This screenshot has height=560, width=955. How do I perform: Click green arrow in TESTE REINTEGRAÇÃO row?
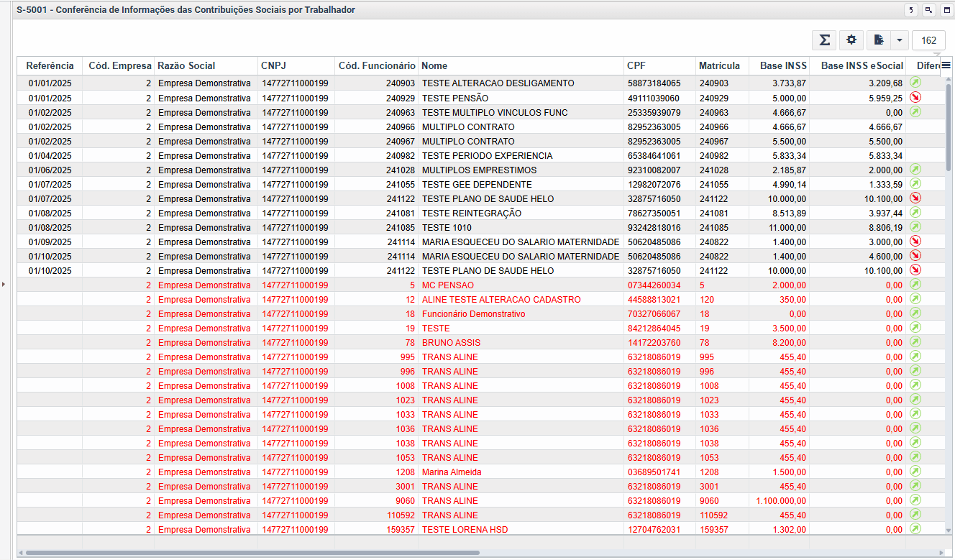click(x=915, y=212)
